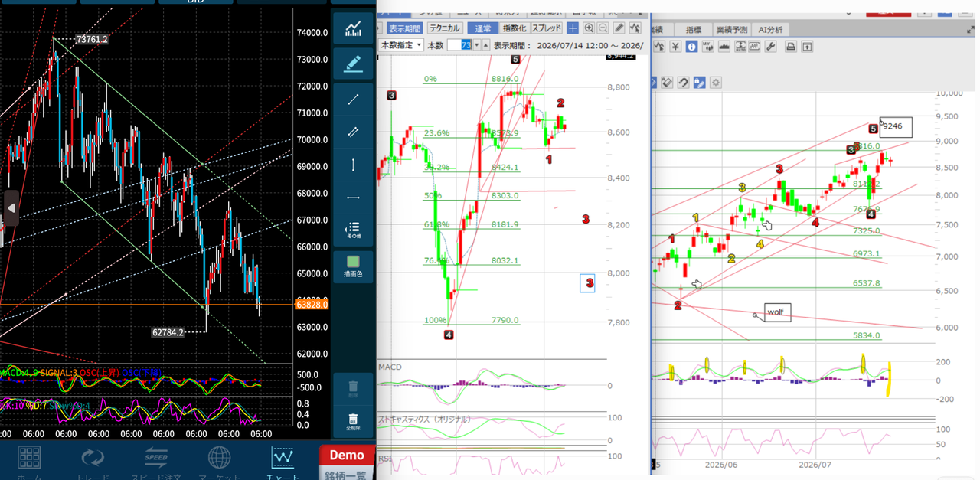Click the 62784.2 low price label
Viewport: 980px width, 480px height.
tap(168, 333)
